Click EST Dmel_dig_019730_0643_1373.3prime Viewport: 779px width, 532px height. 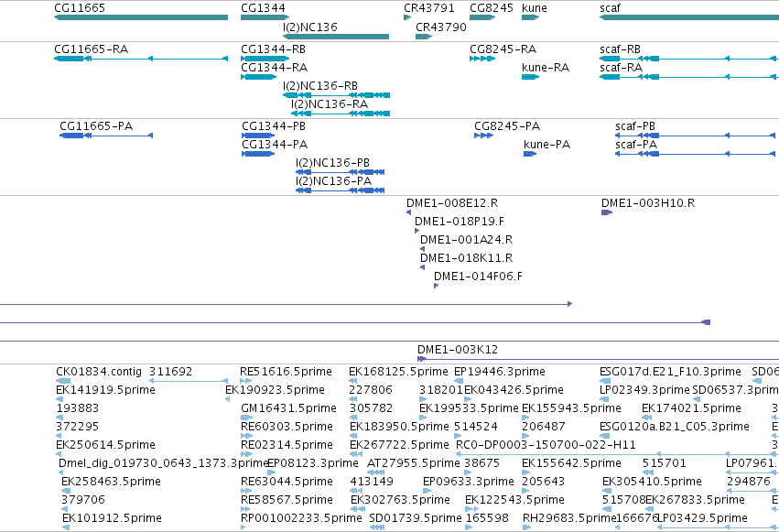click(61, 472)
